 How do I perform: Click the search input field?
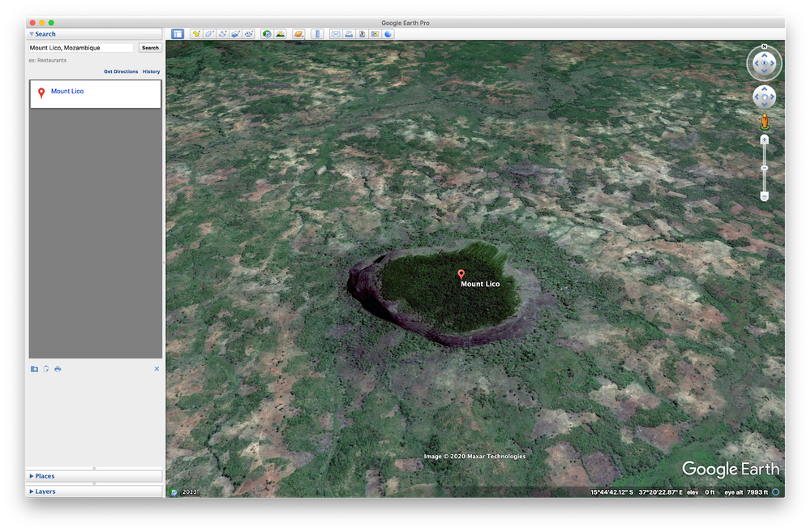(81, 48)
